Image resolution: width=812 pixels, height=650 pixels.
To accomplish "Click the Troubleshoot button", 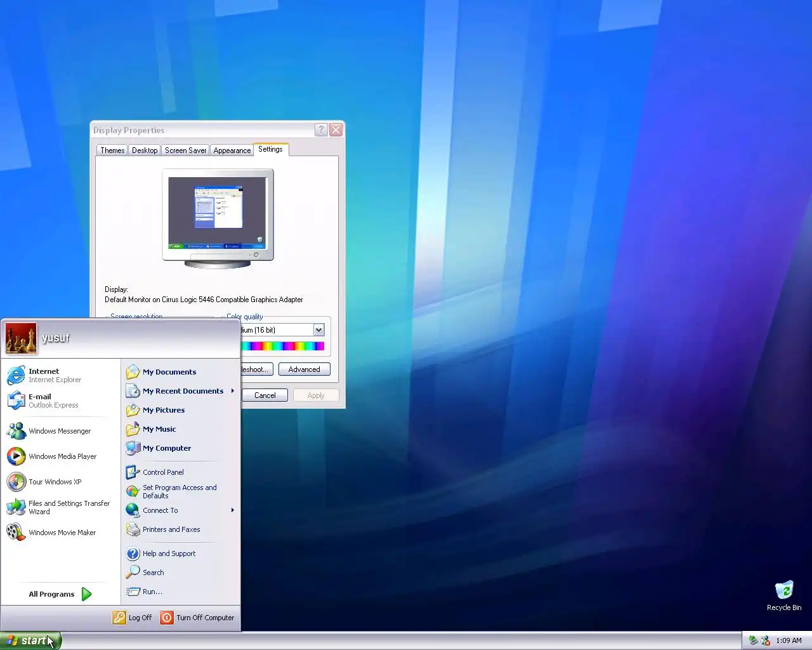I will coord(256,369).
